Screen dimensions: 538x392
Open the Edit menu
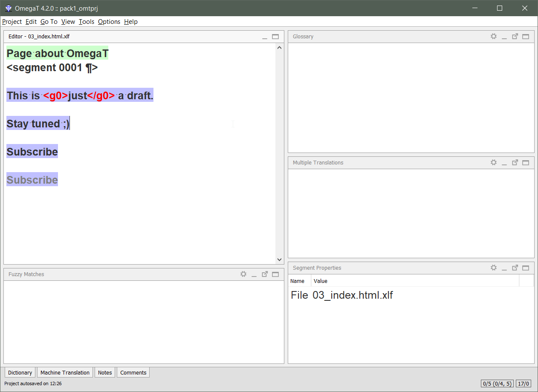(31, 22)
